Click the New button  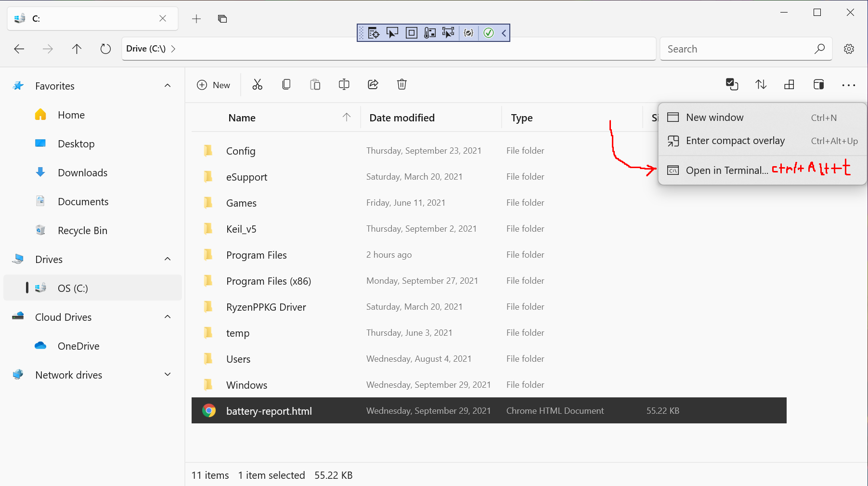click(x=214, y=85)
